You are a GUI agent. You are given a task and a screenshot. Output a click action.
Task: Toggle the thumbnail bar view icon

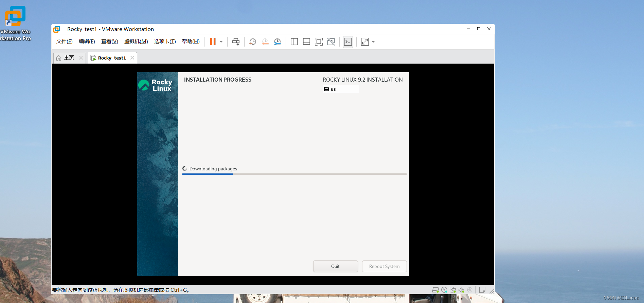pyautogui.click(x=306, y=42)
